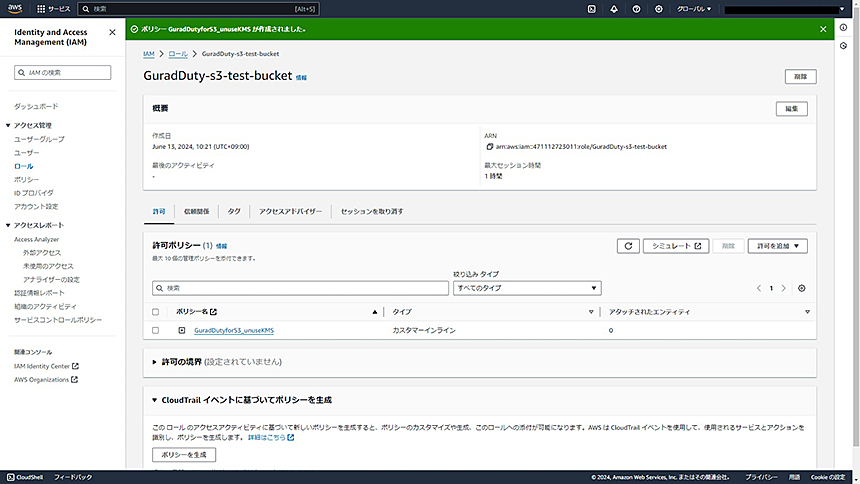Go to the IAM breadcrumb link

click(x=149, y=54)
